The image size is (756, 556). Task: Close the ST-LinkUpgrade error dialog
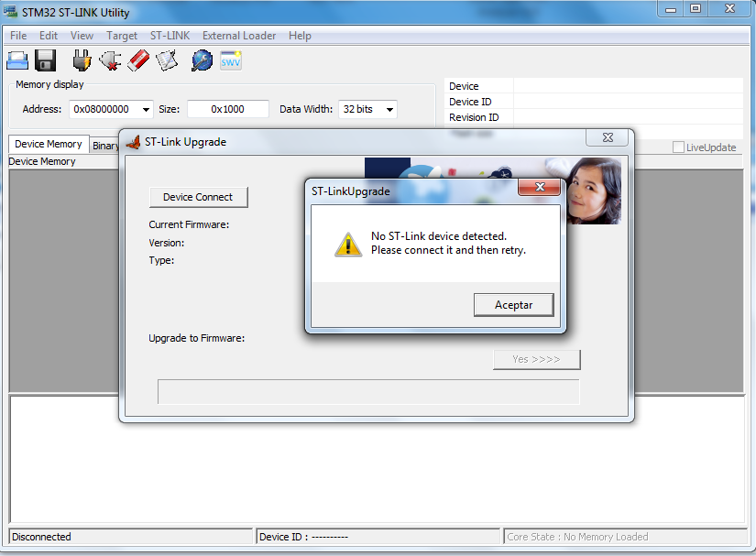pyautogui.click(x=540, y=187)
